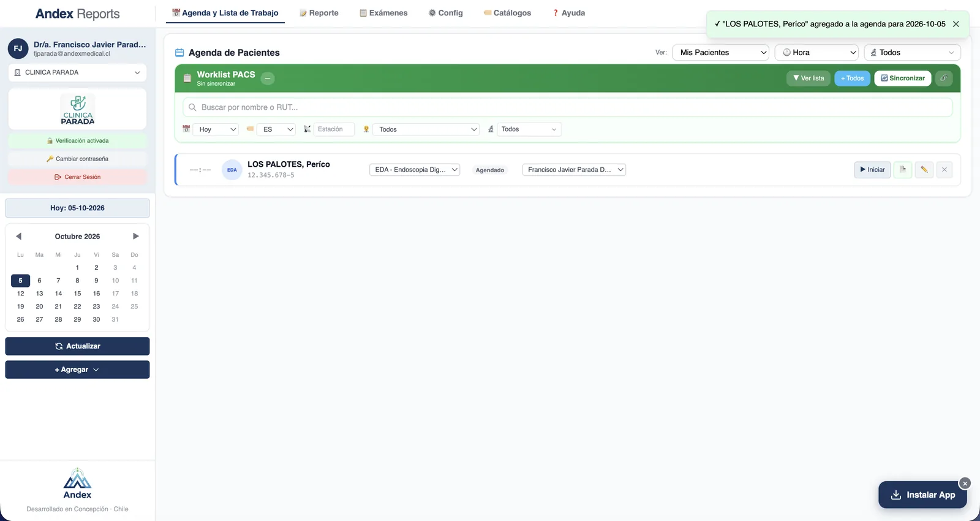Click the Hoy: 05-10-2026 button
The height and width of the screenshot is (521, 980).
(77, 208)
